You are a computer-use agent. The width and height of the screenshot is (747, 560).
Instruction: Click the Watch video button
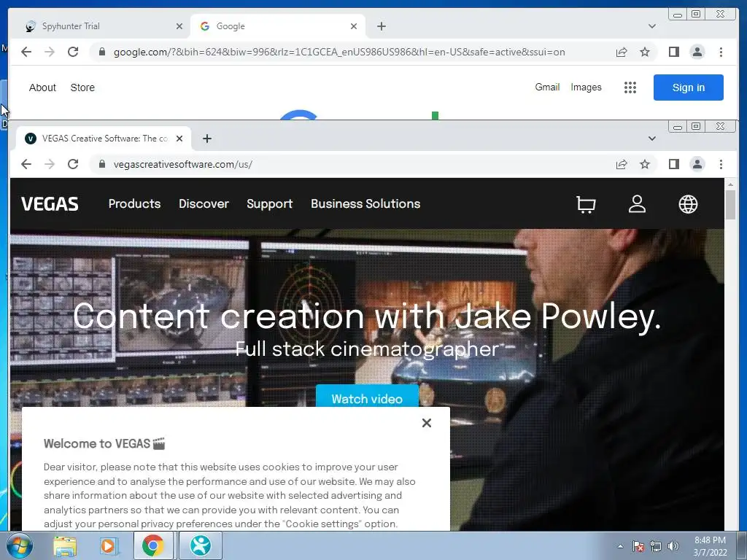(367, 397)
